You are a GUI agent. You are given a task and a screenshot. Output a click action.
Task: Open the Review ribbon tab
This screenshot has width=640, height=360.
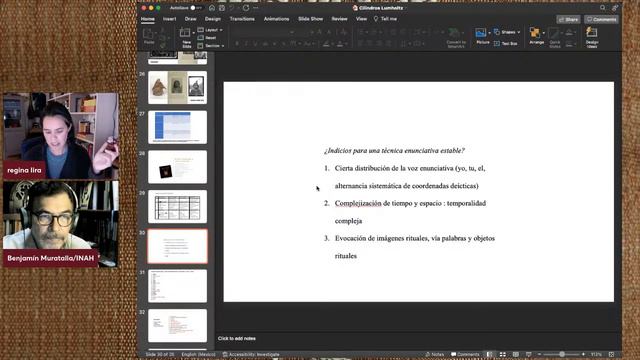[339, 19]
